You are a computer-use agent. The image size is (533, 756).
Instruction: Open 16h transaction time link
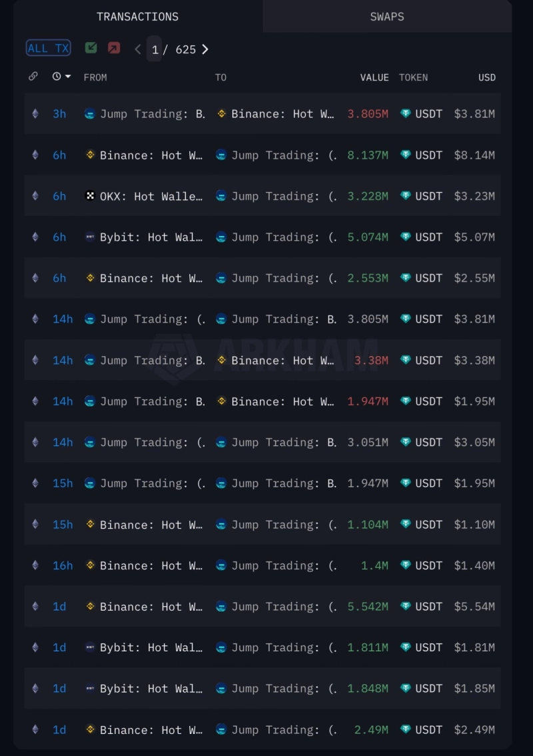coord(63,565)
